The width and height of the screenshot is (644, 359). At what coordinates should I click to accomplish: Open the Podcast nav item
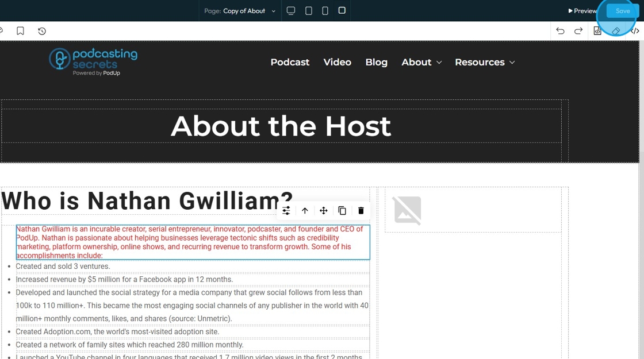(x=290, y=62)
